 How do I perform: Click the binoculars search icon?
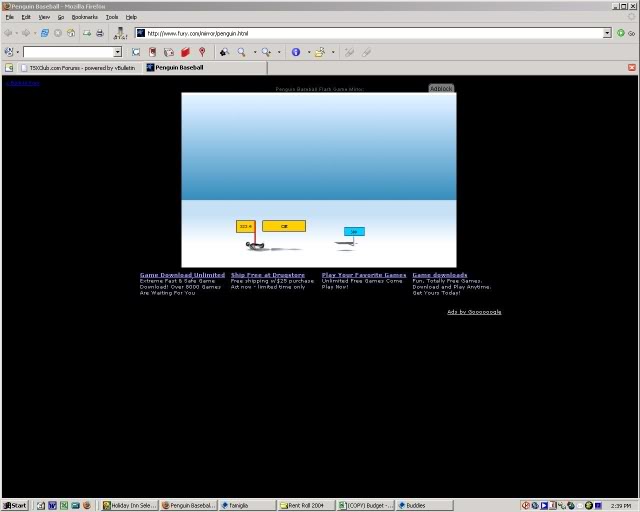224,52
